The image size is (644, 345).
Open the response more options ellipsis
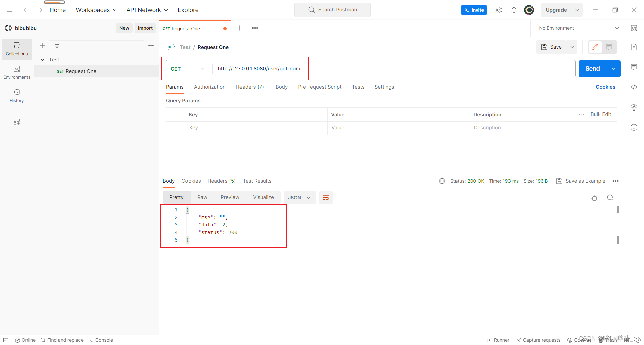click(615, 181)
